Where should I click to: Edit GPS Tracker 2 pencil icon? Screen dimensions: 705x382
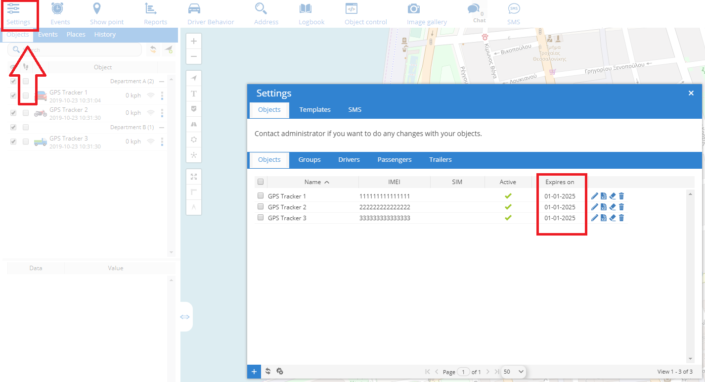click(x=594, y=207)
